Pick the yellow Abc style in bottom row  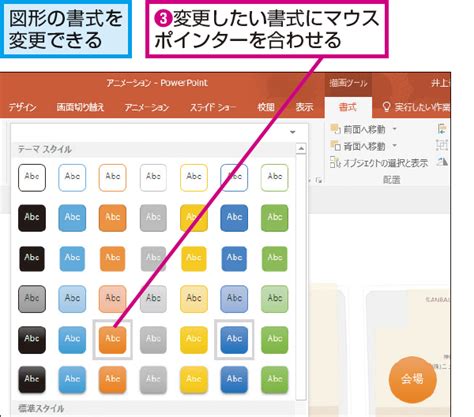point(194,380)
